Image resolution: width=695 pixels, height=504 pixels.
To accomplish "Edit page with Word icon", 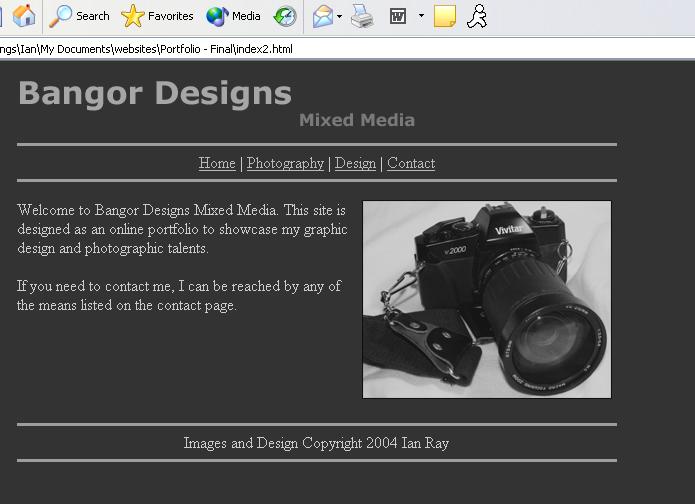I will click(398, 16).
